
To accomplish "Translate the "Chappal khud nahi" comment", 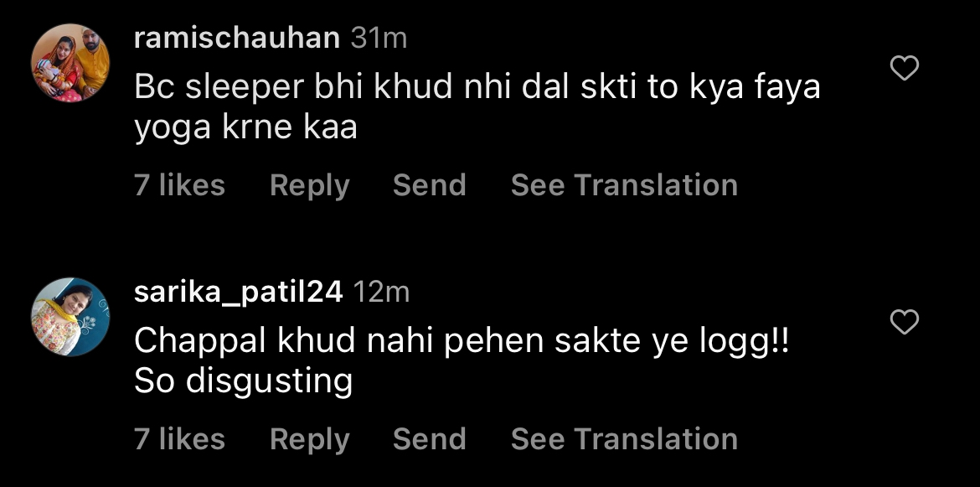I will [624, 439].
